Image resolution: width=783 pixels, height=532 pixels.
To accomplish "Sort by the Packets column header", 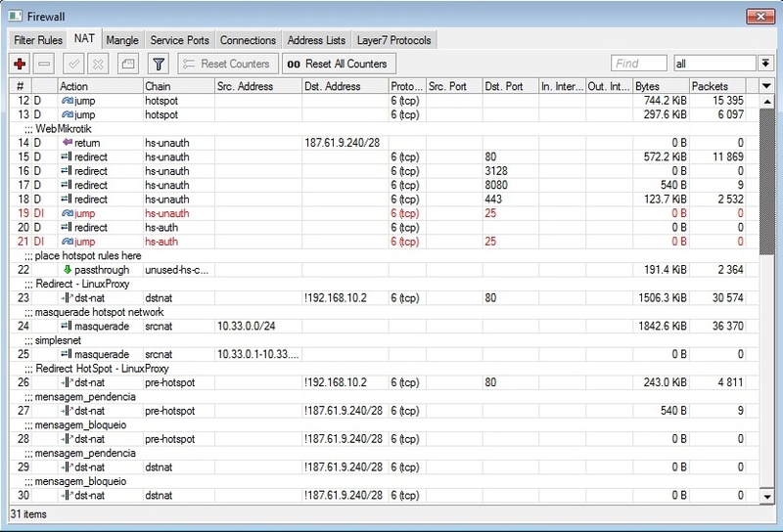I will tap(717, 86).
